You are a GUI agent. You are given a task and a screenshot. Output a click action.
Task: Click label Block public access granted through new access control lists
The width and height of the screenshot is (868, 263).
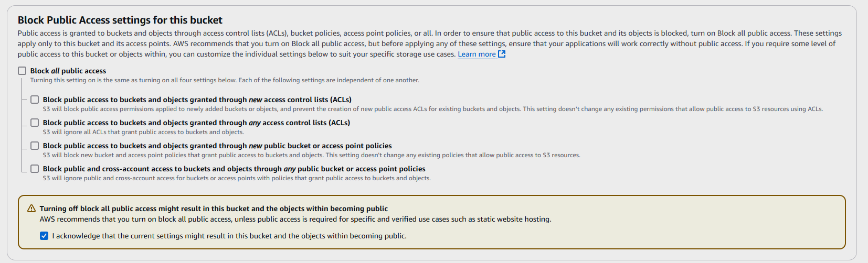197,100
